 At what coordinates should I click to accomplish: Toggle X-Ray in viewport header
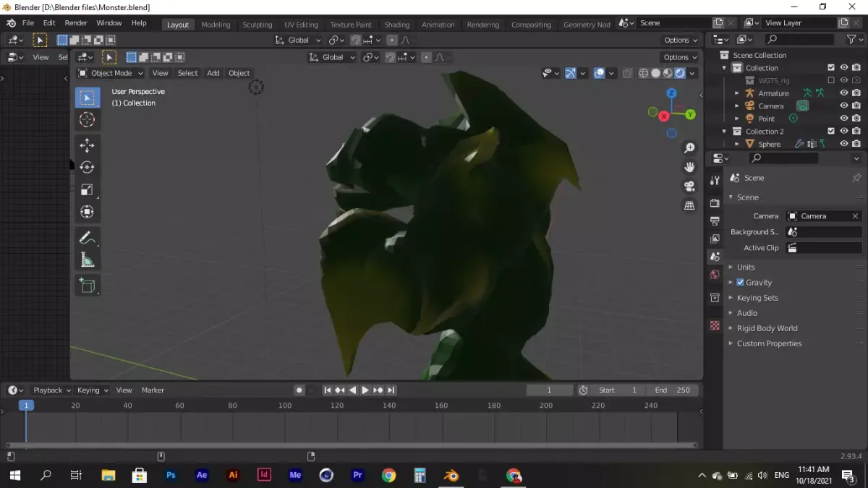(627, 73)
